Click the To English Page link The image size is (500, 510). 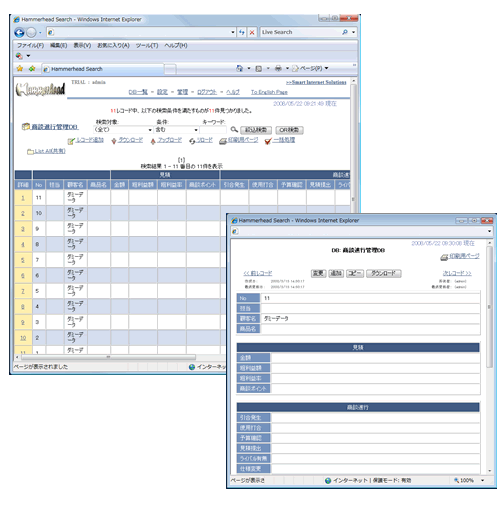point(269,92)
